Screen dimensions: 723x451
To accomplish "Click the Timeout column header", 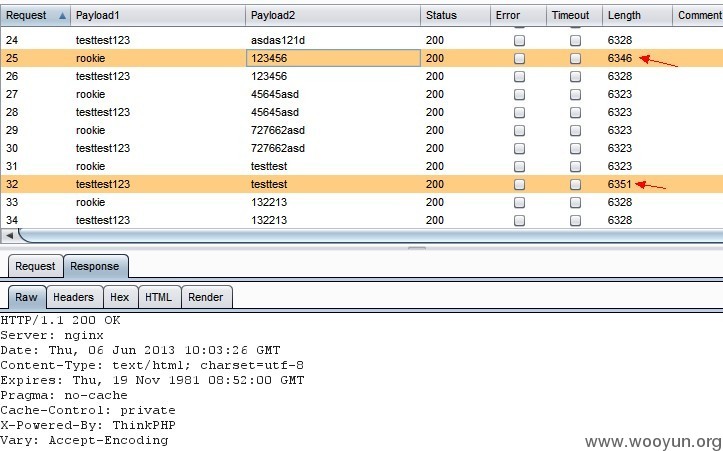I will (x=575, y=15).
